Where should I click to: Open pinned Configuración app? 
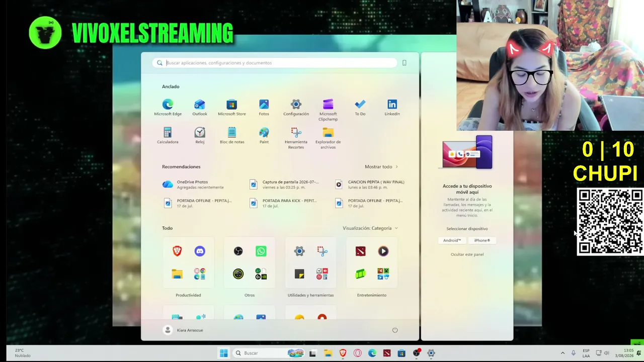(296, 107)
